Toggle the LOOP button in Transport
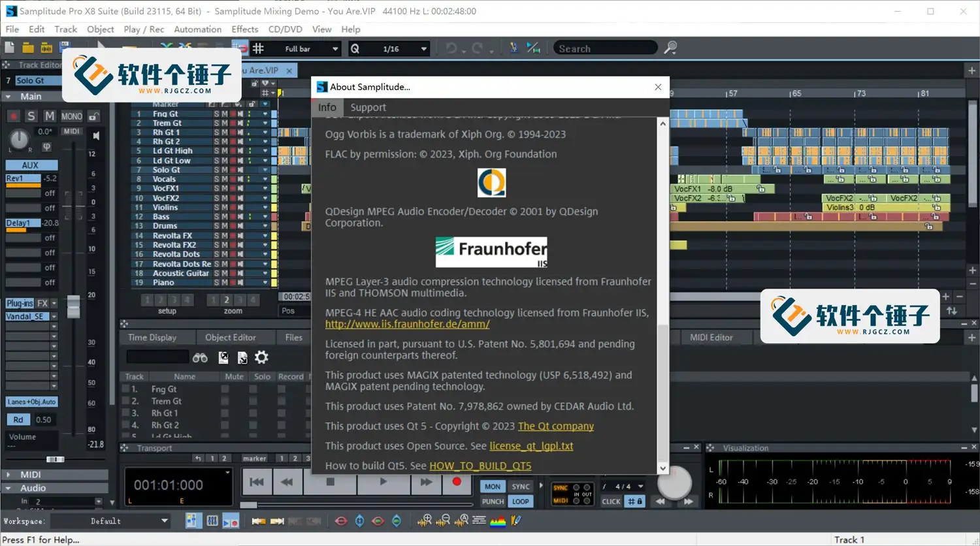The image size is (980, 546). (x=521, y=502)
